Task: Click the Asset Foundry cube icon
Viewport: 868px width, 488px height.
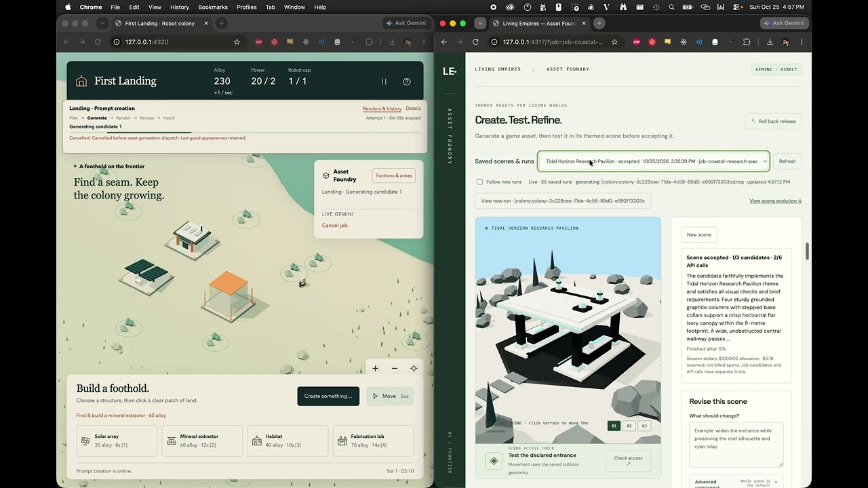Action: pos(325,175)
